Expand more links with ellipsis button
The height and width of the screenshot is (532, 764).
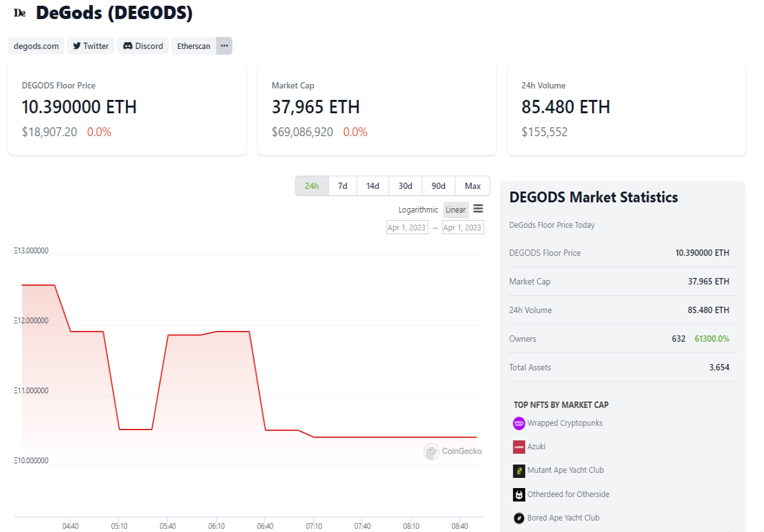[224, 46]
